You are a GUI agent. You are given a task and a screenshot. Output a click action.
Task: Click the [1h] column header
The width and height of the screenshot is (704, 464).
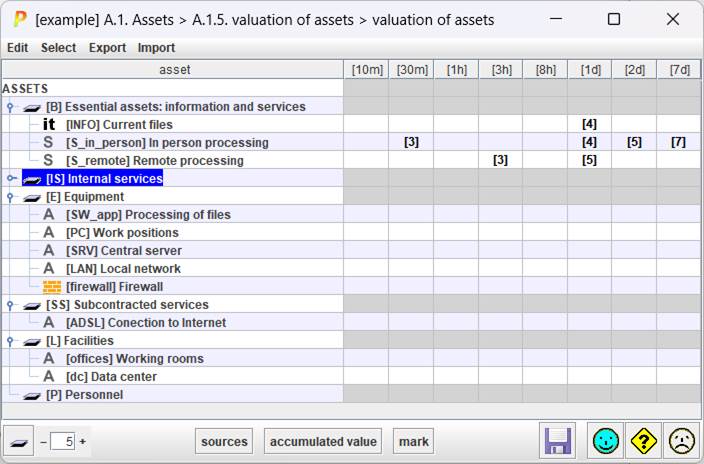[456, 70]
